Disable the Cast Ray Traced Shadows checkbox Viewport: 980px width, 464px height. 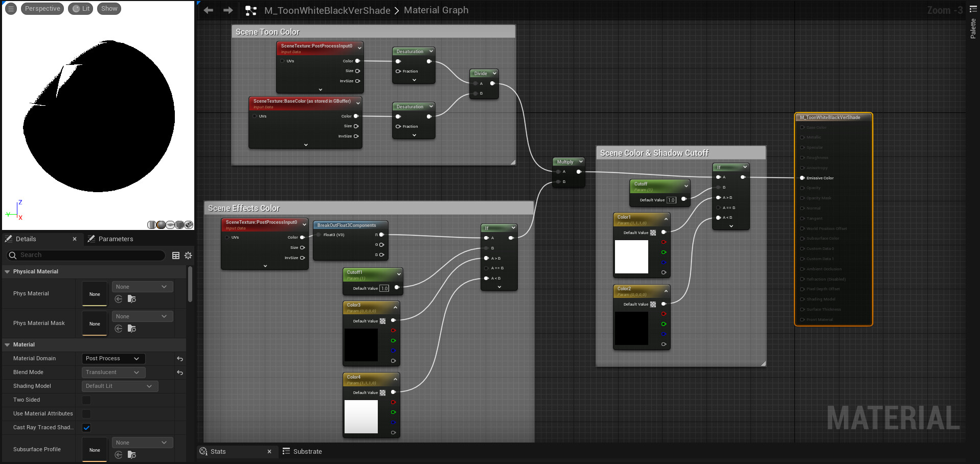pos(86,428)
